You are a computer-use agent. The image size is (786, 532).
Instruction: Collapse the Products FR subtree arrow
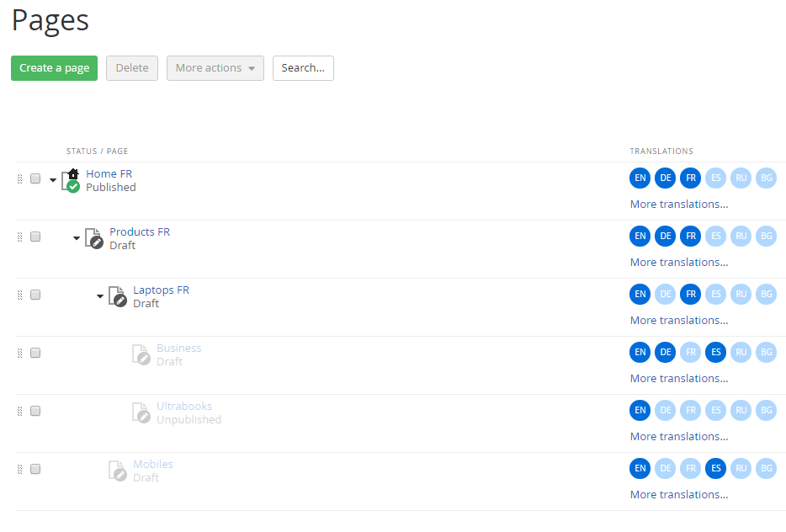pyautogui.click(x=77, y=238)
